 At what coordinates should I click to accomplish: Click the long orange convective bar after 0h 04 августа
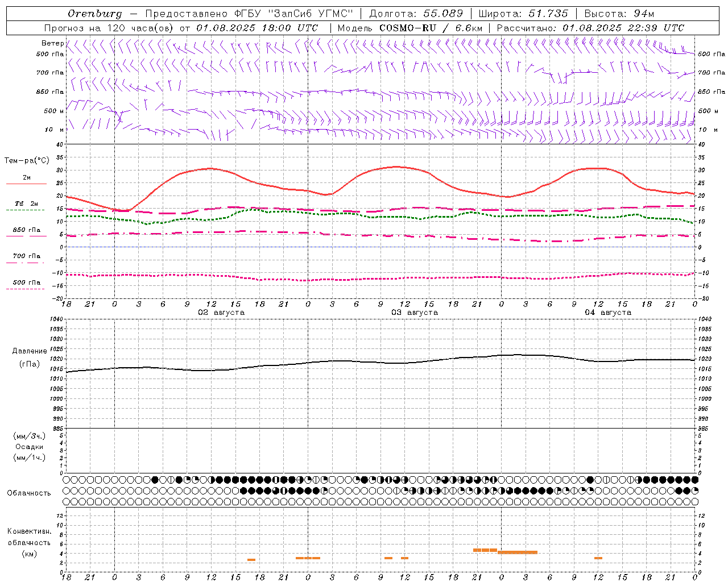pos(518,552)
